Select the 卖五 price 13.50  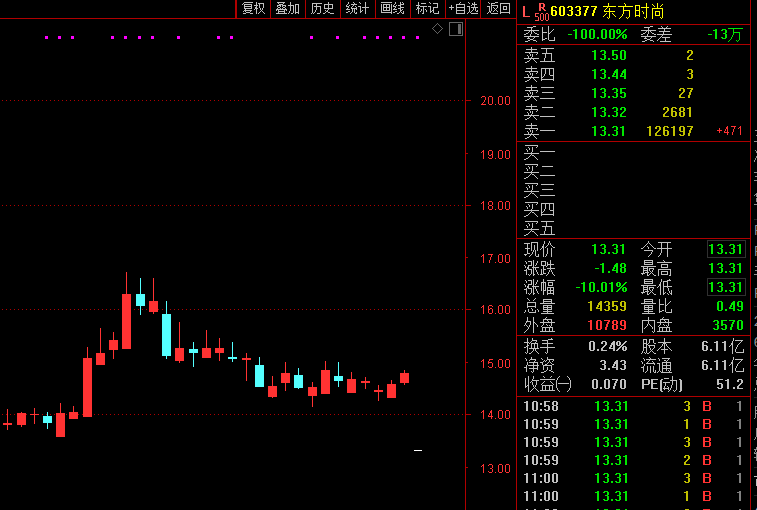point(609,56)
